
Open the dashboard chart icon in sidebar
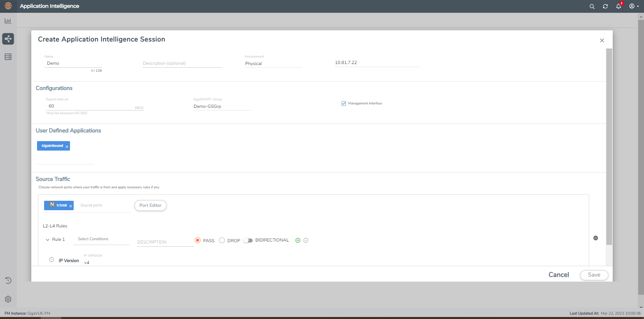[8, 21]
